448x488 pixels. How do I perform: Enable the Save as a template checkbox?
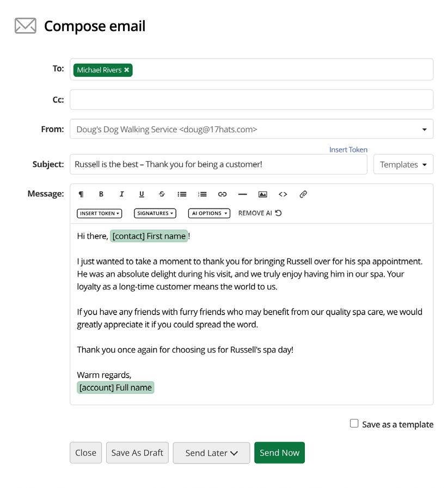coord(354,423)
